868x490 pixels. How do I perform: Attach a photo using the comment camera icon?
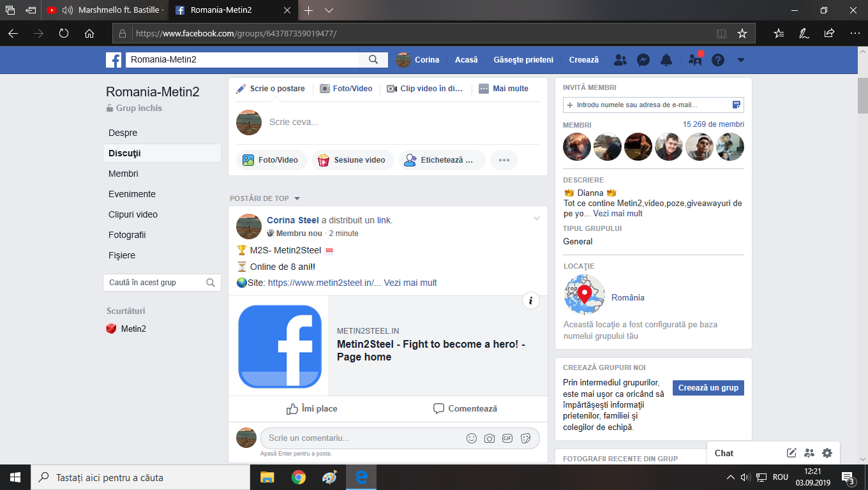coord(490,438)
